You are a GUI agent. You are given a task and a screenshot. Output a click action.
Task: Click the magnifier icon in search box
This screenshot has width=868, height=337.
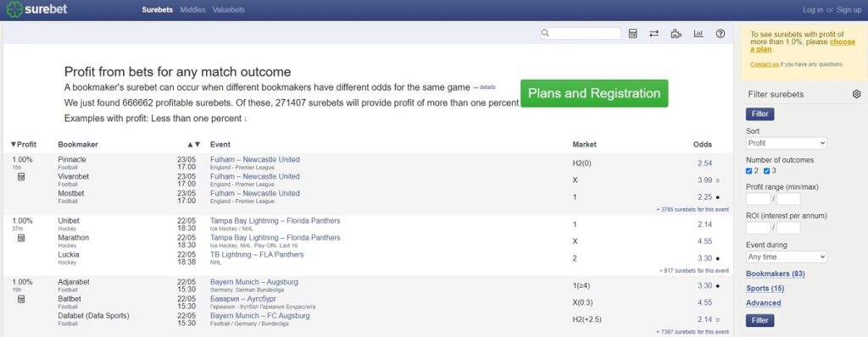[x=545, y=33]
